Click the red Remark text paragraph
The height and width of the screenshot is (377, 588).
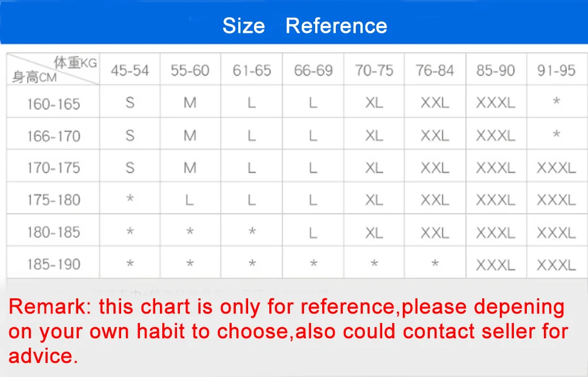click(288, 331)
